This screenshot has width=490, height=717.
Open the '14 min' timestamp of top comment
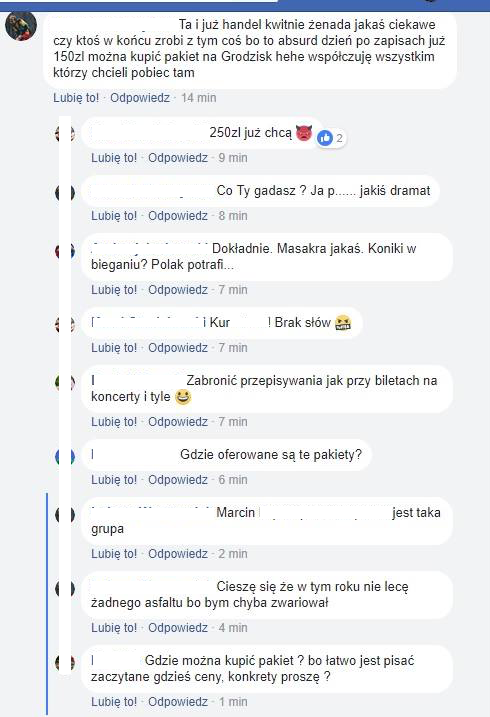pos(199,98)
